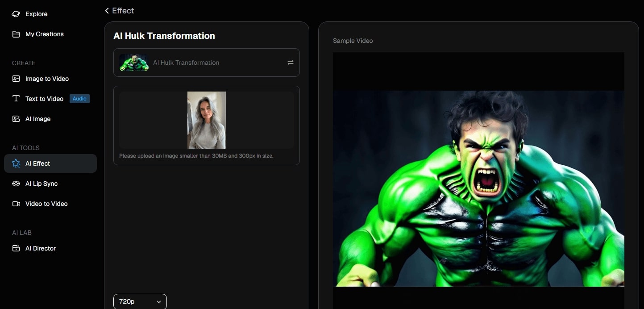Screen dimensions: 644x309
Task: Click the blue Audio badge
Action: (x=79, y=99)
